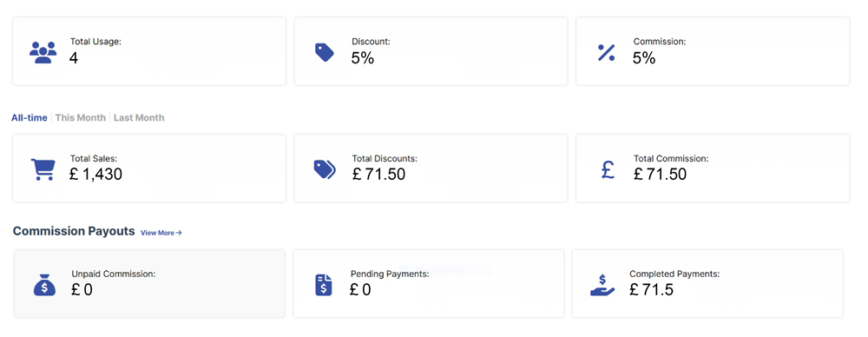Click the Discount price tag icon
Viewport: 868px width, 337px height.
325,53
